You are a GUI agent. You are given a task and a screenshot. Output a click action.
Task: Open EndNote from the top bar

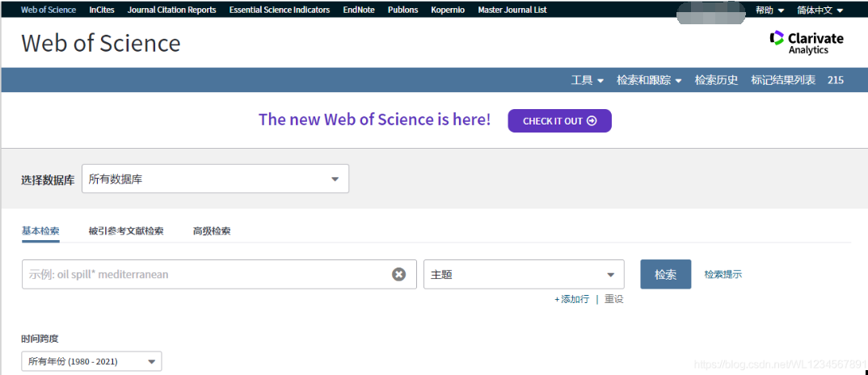pyautogui.click(x=359, y=10)
